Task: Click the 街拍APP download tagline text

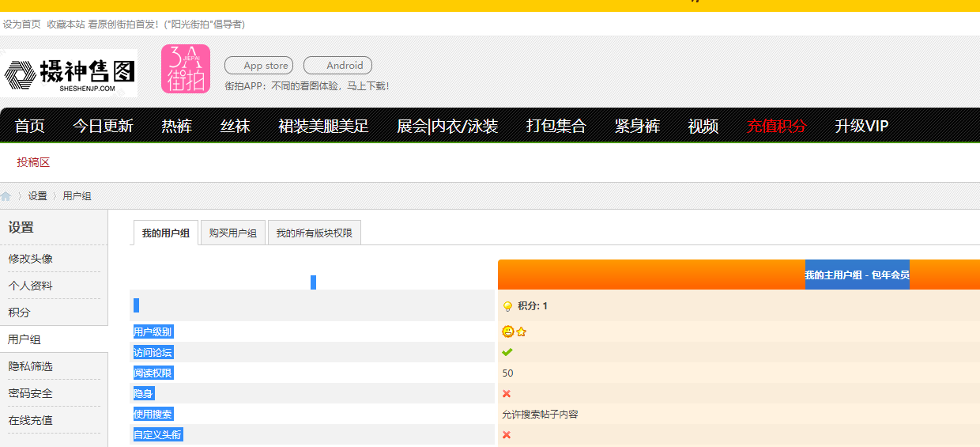Action: pyautogui.click(x=307, y=85)
